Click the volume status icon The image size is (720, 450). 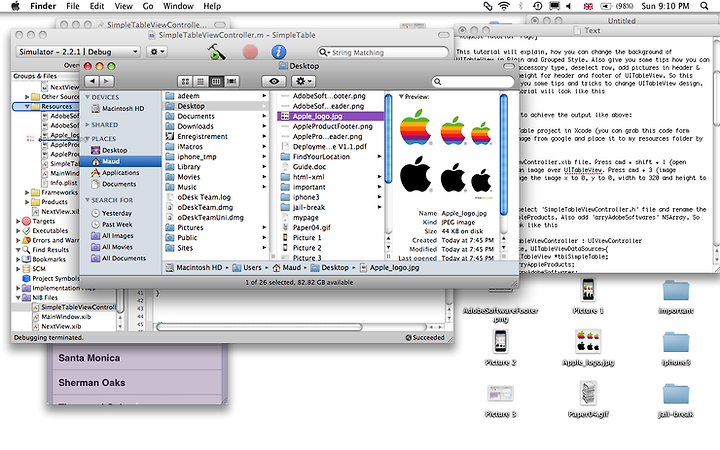tap(569, 6)
